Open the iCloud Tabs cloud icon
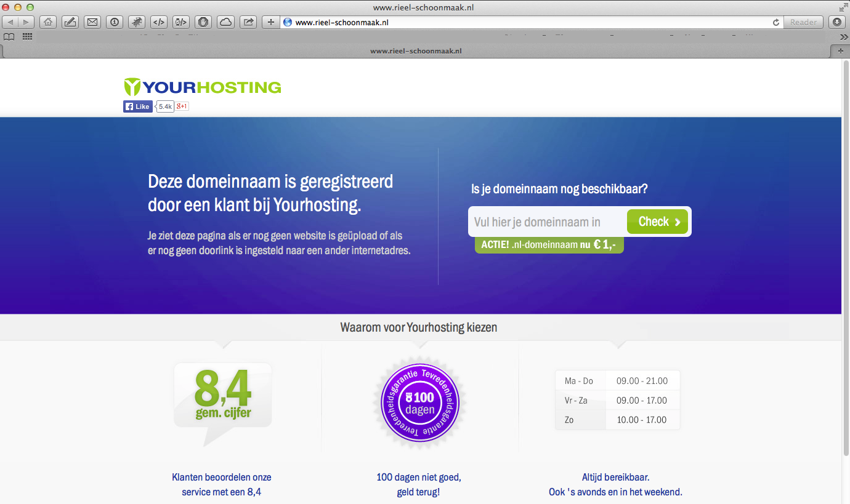Image resolution: width=850 pixels, height=504 pixels. (225, 22)
